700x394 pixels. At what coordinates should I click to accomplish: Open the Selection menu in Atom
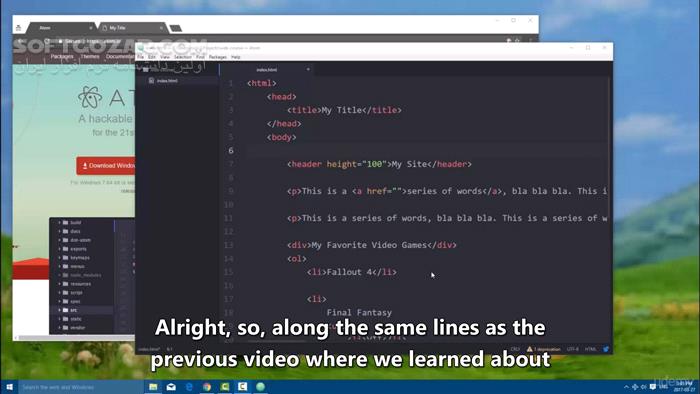point(182,57)
